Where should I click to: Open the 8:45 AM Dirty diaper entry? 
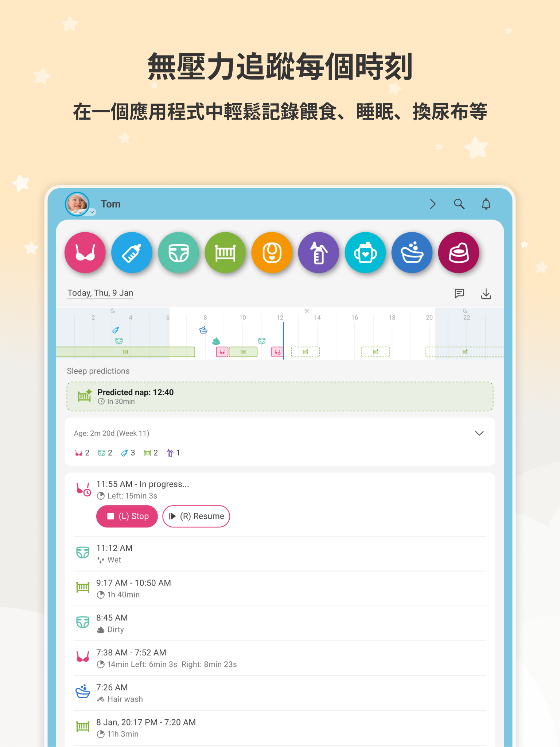(280, 623)
